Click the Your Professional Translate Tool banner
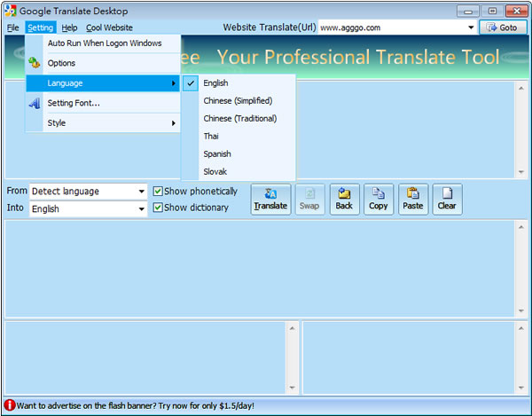This screenshot has height=416, width=532. [x=358, y=57]
